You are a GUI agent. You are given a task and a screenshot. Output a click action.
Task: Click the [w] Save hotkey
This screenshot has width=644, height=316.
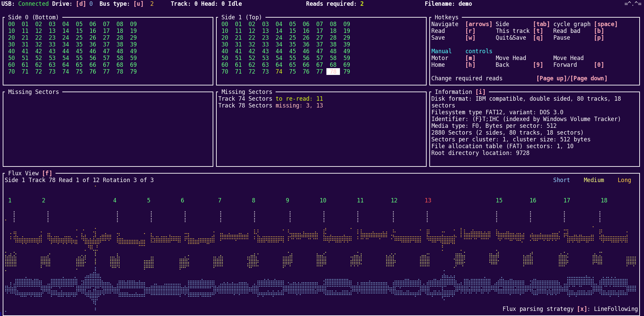470,38
